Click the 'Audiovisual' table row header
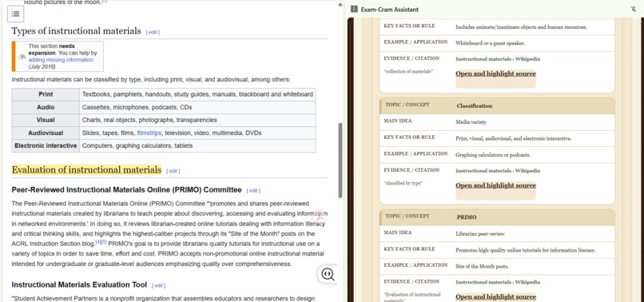644x302 pixels. [46, 133]
